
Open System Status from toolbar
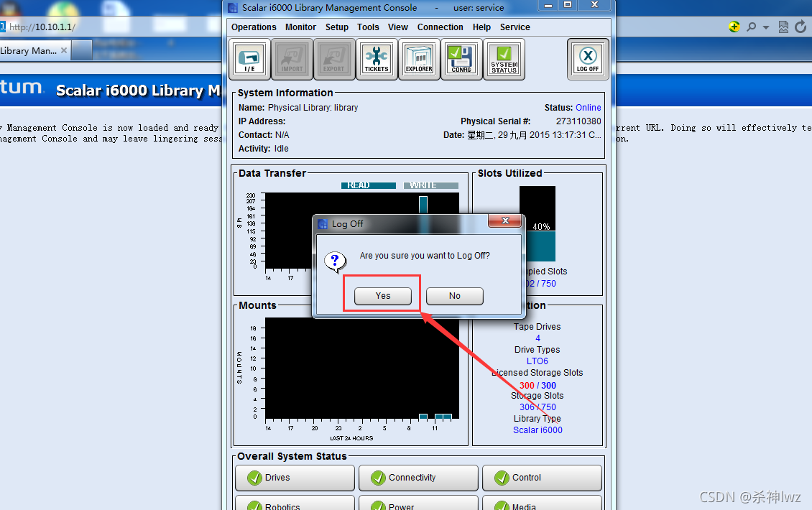(x=504, y=60)
